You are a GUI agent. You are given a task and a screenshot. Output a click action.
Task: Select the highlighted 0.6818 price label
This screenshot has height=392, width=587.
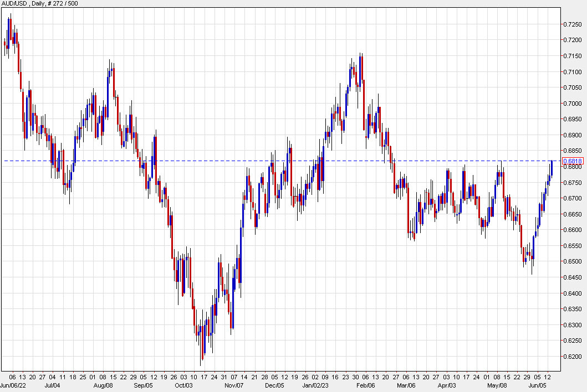tap(574, 160)
